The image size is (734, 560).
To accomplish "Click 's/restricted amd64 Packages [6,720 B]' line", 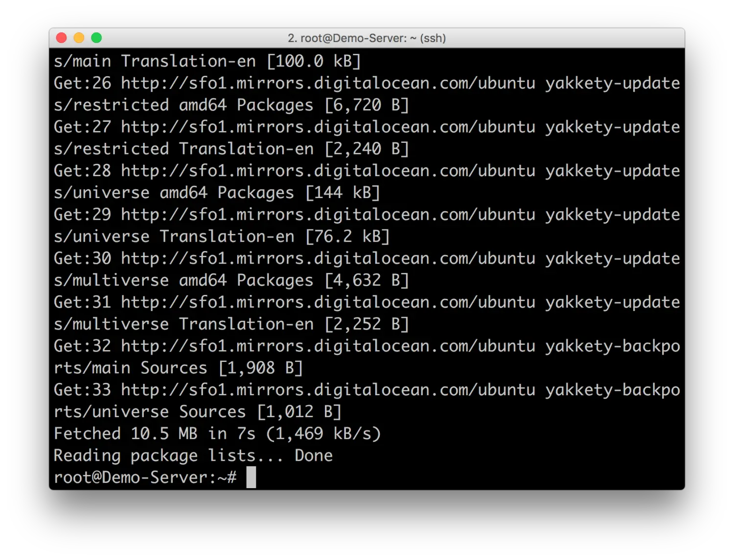I will pos(231,105).
